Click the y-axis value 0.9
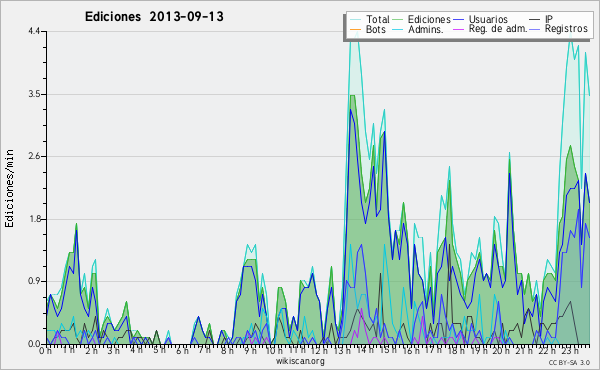Viewport: 600px width, 370px height. (34, 281)
